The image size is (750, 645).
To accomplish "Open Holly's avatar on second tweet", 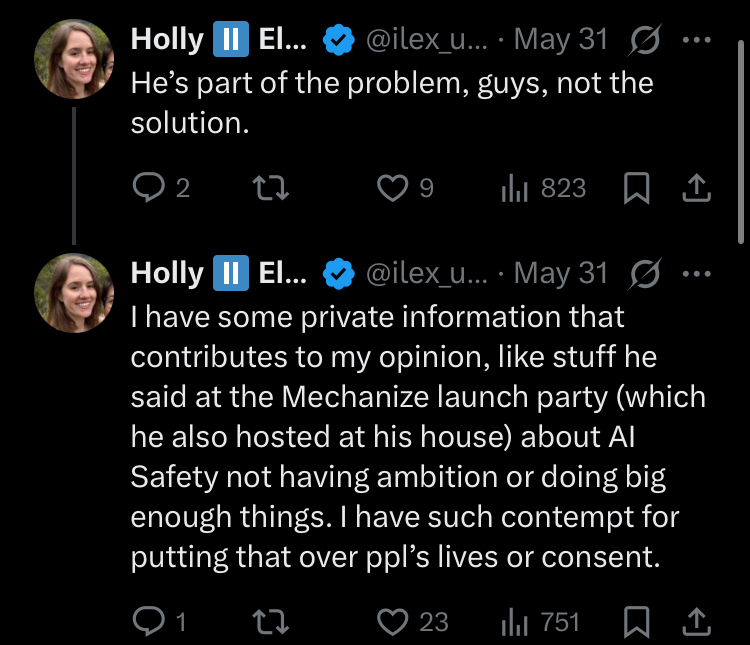I will (x=74, y=293).
